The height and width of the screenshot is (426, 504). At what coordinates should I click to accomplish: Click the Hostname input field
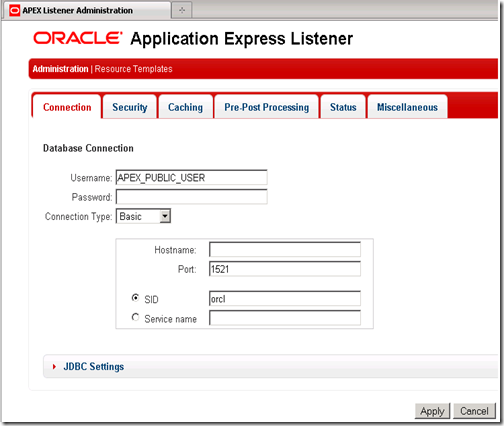point(285,250)
